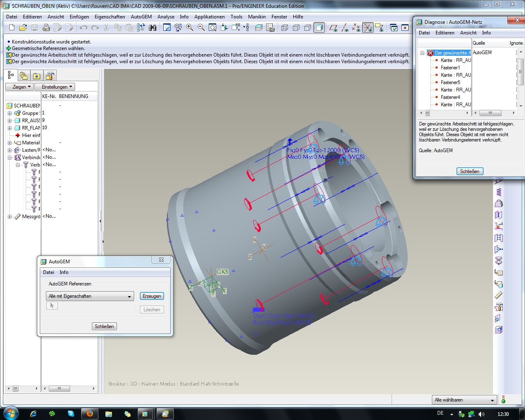Open the Analyse menu
Viewport: 525px width, 420px height.
166,17
